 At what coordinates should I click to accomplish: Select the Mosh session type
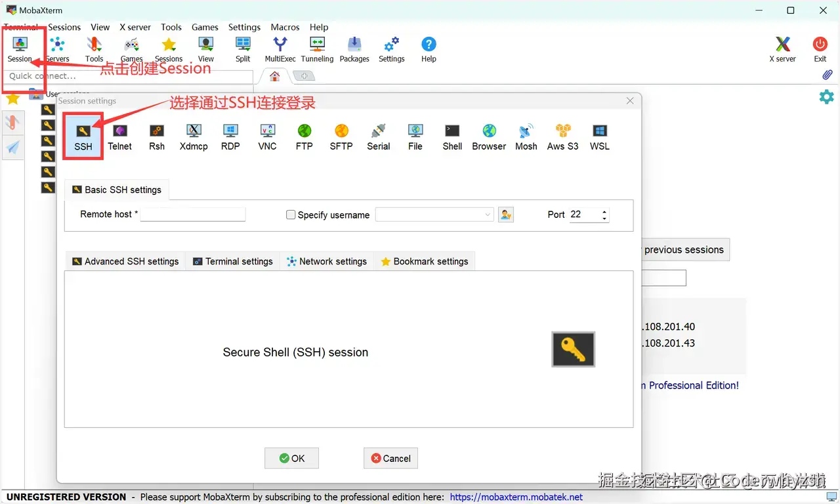pos(526,137)
